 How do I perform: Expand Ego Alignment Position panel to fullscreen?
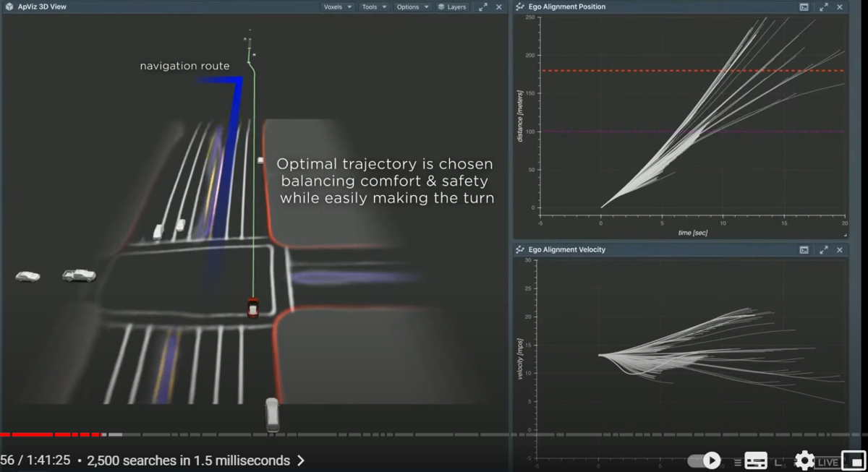pos(824,7)
